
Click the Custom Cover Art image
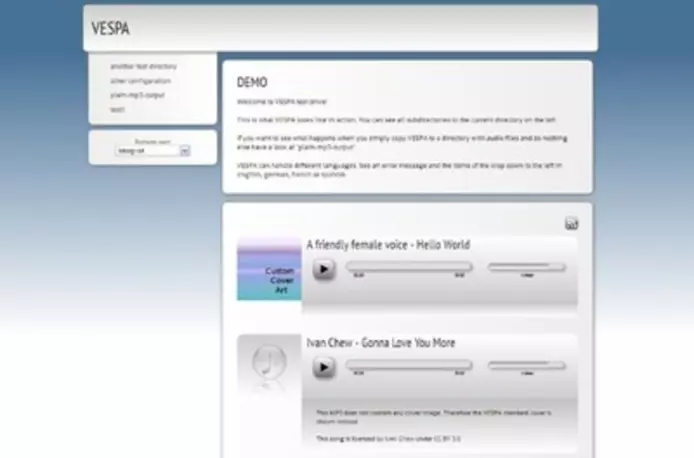tap(269, 270)
